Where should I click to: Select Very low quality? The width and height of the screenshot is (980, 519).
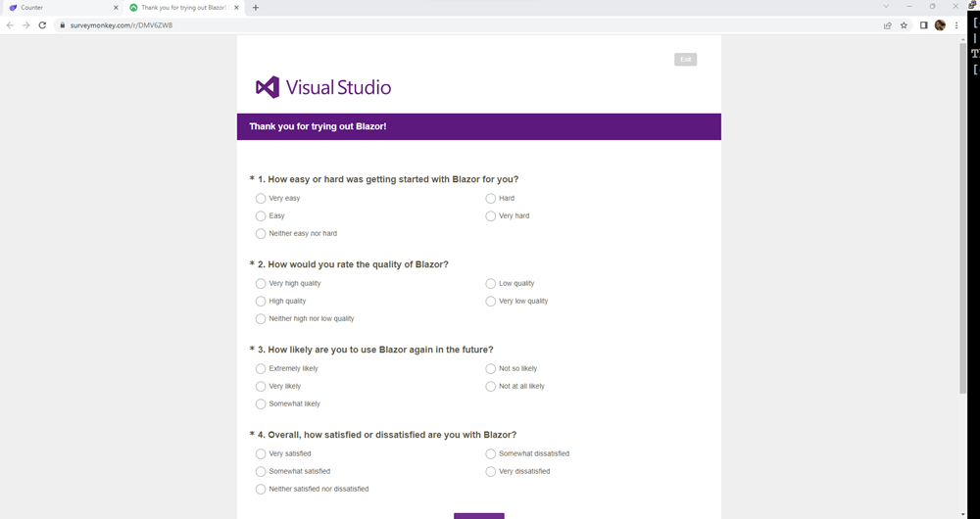pyautogui.click(x=491, y=301)
